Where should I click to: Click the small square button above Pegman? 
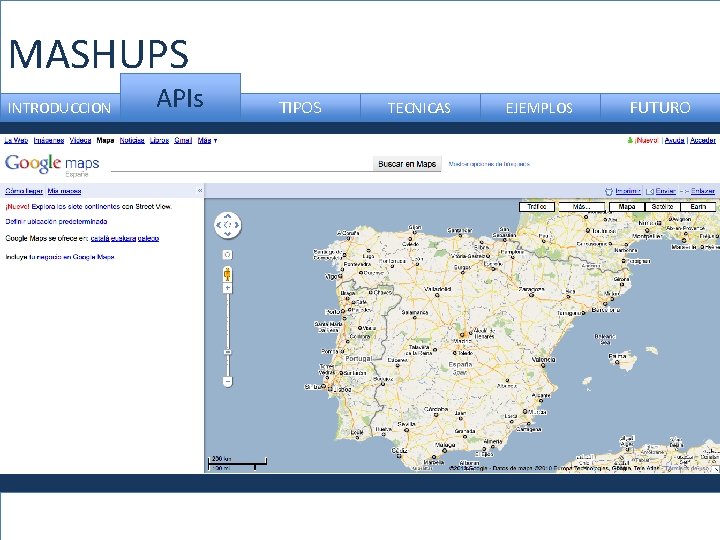pos(227,254)
